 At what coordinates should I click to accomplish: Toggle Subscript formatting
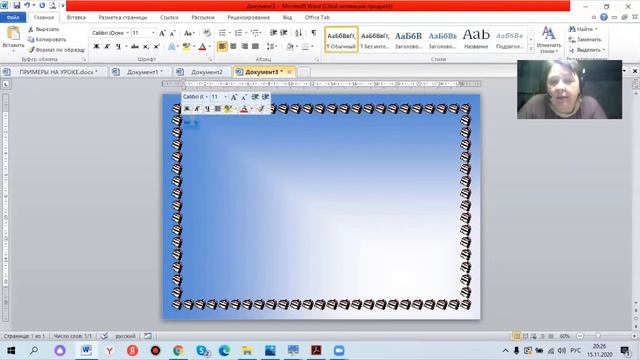tap(146, 47)
